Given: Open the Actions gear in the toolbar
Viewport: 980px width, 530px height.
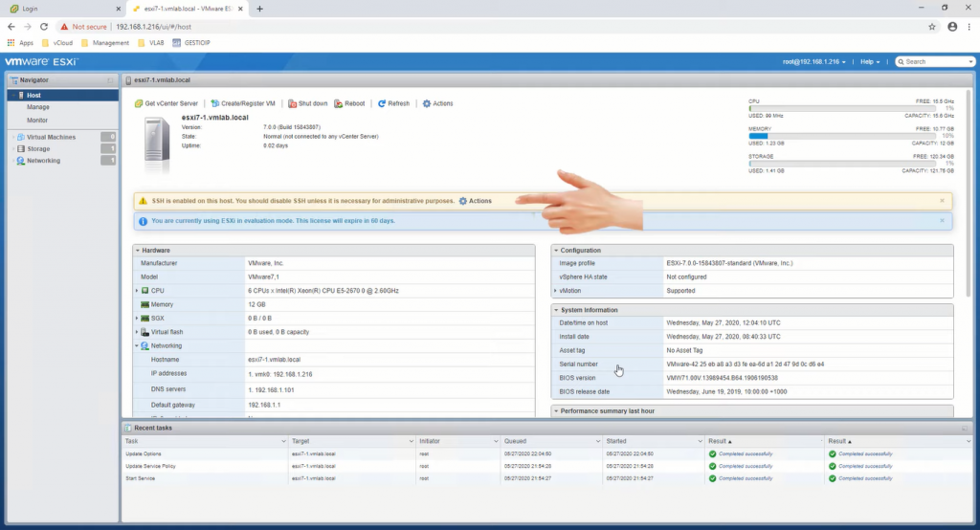Looking at the screenshot, I should 427,103.
